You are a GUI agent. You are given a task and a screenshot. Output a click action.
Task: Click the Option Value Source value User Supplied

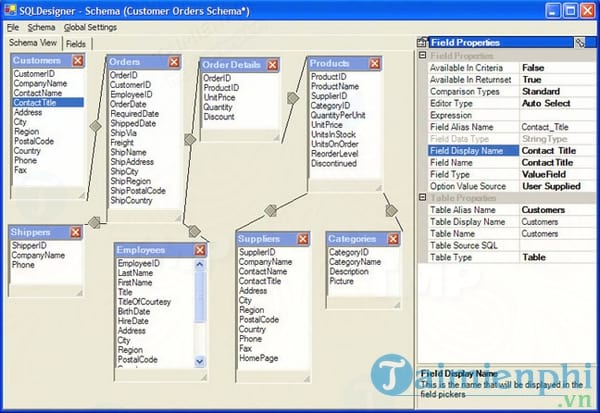click(557, 186)
